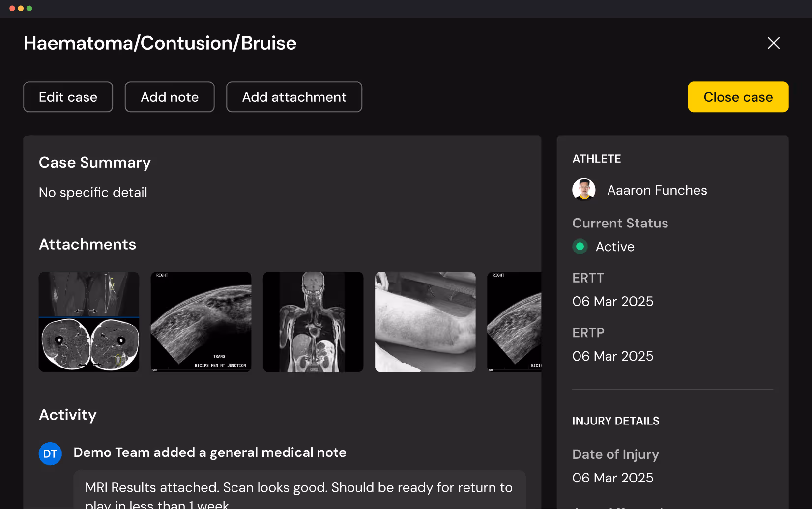View the bruised leg photo attachment
Image resolution: width=812 pixels, height=509 pixels.
point(425,322)
